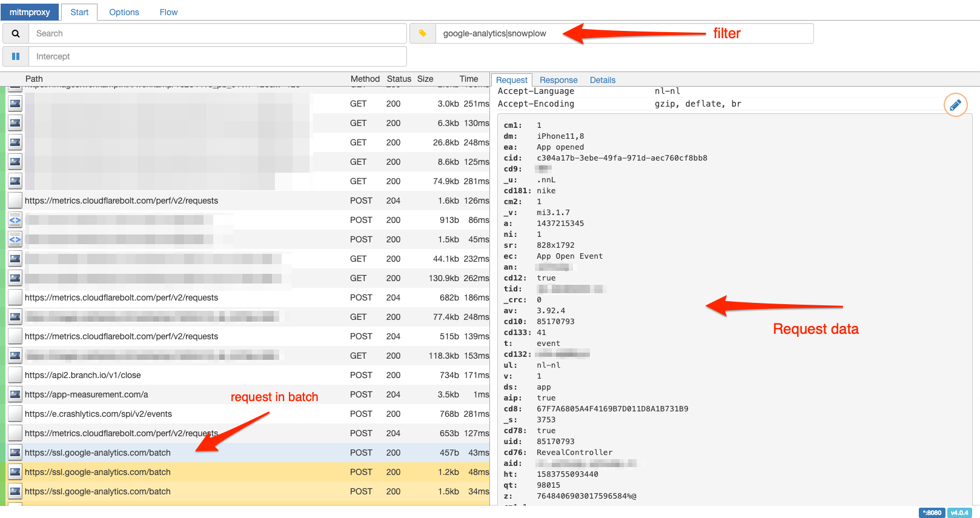Viewport: 980px width, 518px height.
Task: Switch to the Response tab
Action: click(558, 80)
